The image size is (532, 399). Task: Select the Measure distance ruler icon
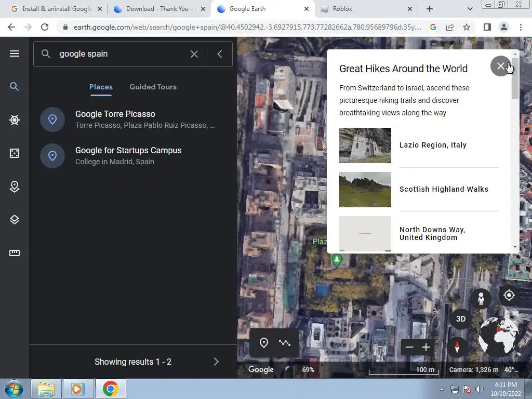tap(14, 253)
